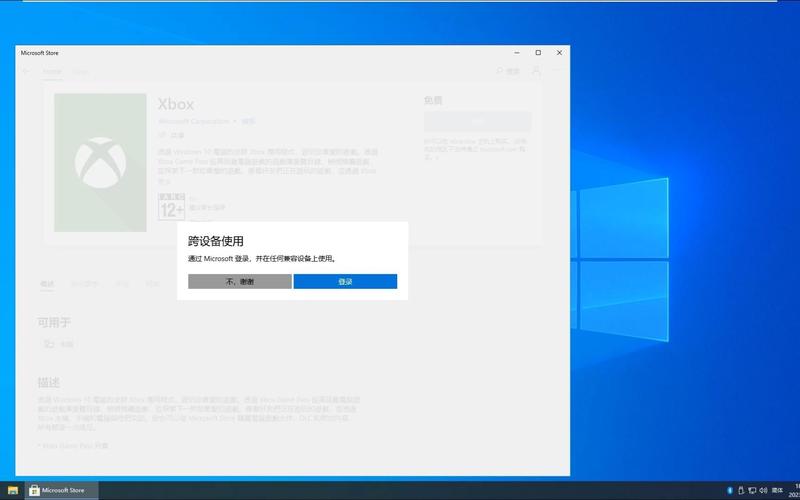Click Microsoft Store taskbar button
Image resolution: width=800 pixels, height=500 pixels.
point(62,490)
